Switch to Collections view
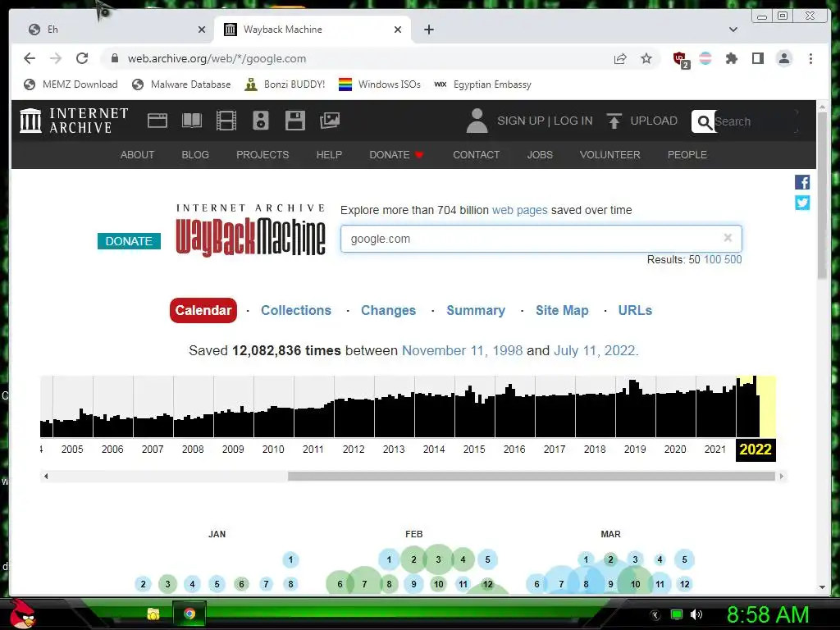 tap(295, 310)
